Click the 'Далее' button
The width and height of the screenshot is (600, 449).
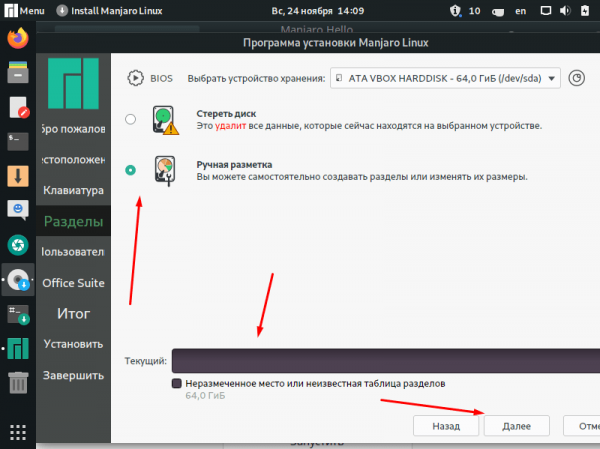517,426
